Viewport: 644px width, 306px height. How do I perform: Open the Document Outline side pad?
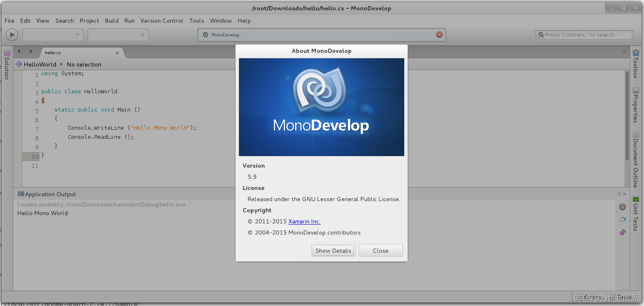[x=636, y=159]
